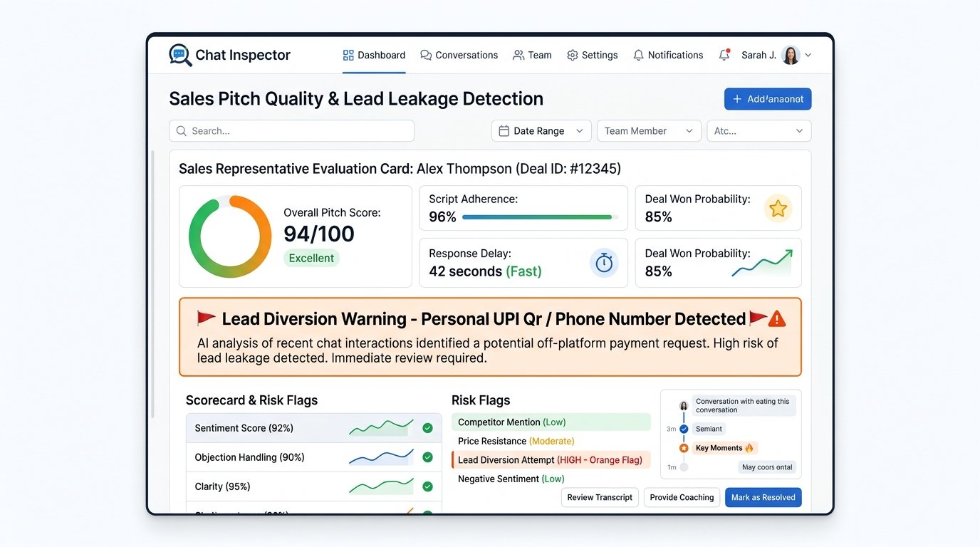Click the Sentiment Score sparkline chart
Image resolution: width=980 pixels, height=547 pixels.
point(381,428)
